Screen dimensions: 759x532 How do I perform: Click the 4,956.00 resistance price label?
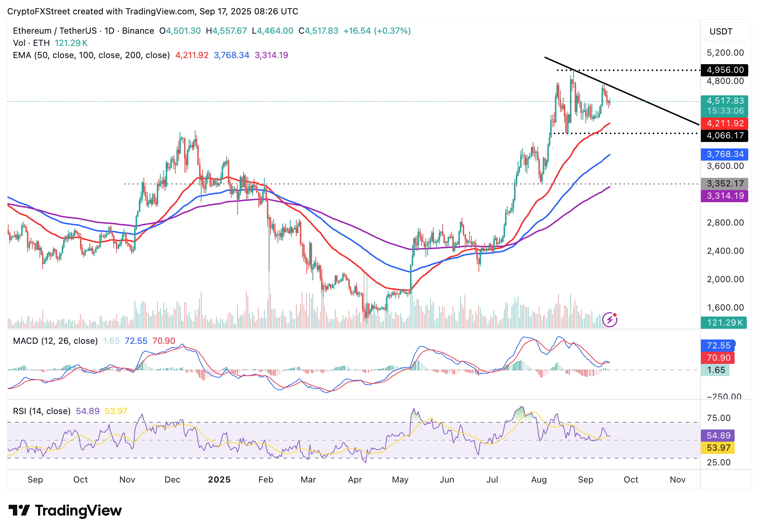click(x=724, y=70)
